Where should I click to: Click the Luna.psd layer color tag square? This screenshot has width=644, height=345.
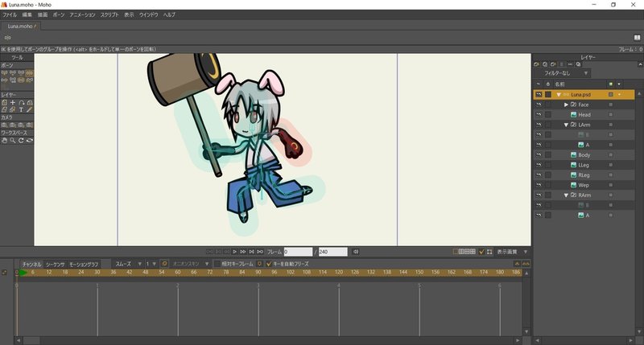611,94
